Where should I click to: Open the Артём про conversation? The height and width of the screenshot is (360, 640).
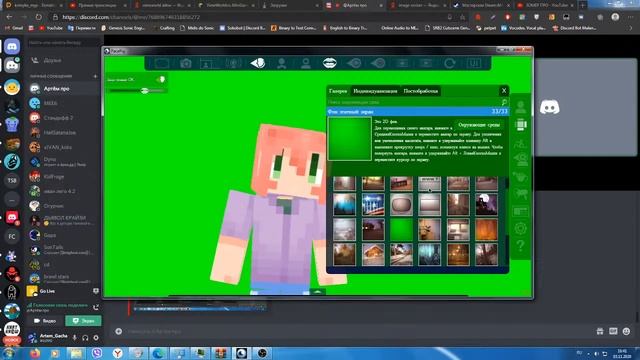(64, 88)
